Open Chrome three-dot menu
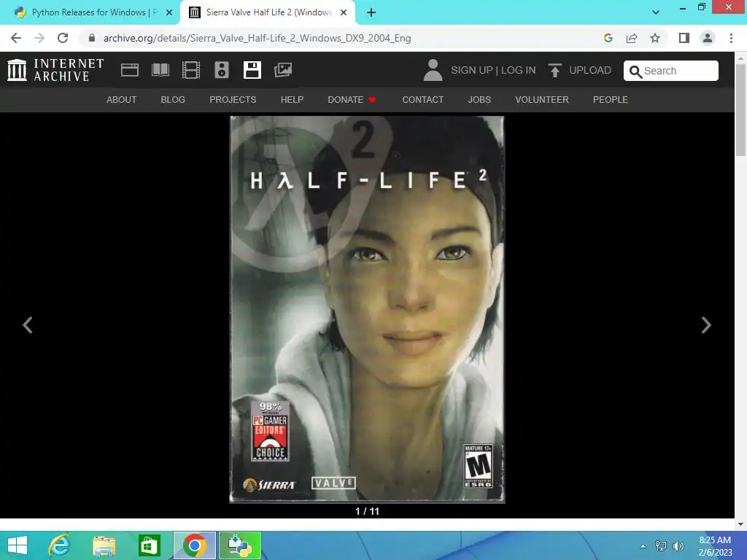Image resolution: width=747 pixels, height=560 pixels. [x=731, y=38]
